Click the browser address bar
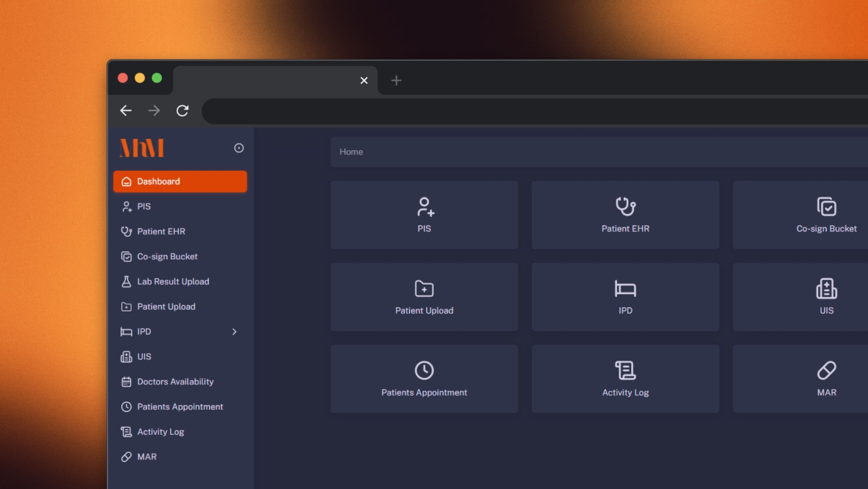This screenshot has width=868, height=489. (505, 111)
